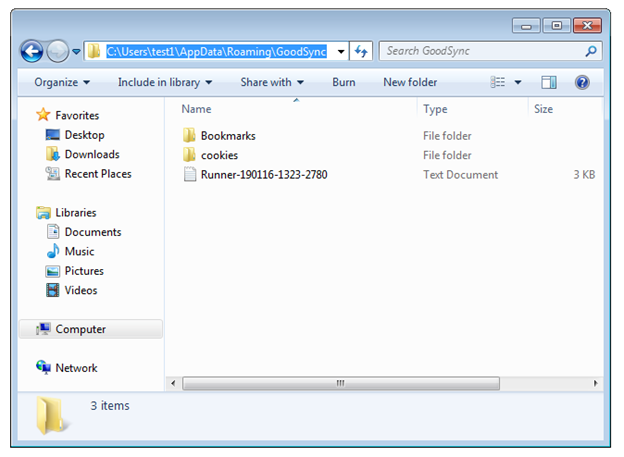
Task: Create a New folder via toolbar
Action: (410, 82)
